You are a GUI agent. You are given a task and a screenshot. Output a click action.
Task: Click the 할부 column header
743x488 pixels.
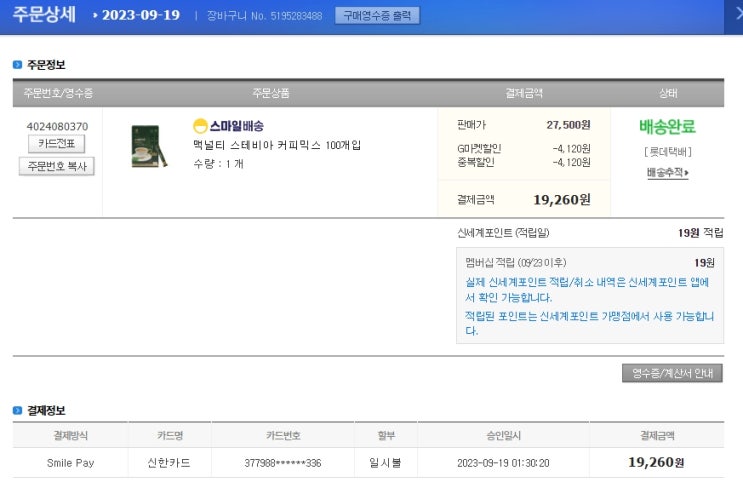(386, 435)
